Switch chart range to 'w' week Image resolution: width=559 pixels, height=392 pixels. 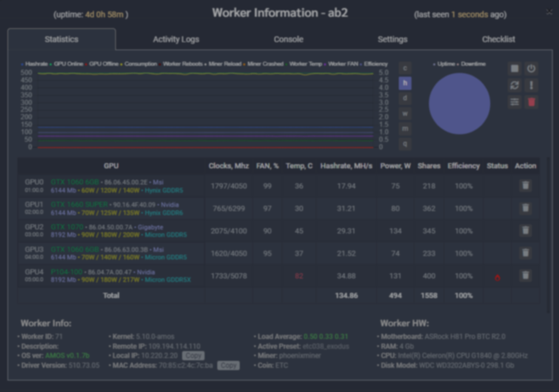coord(405,114)
